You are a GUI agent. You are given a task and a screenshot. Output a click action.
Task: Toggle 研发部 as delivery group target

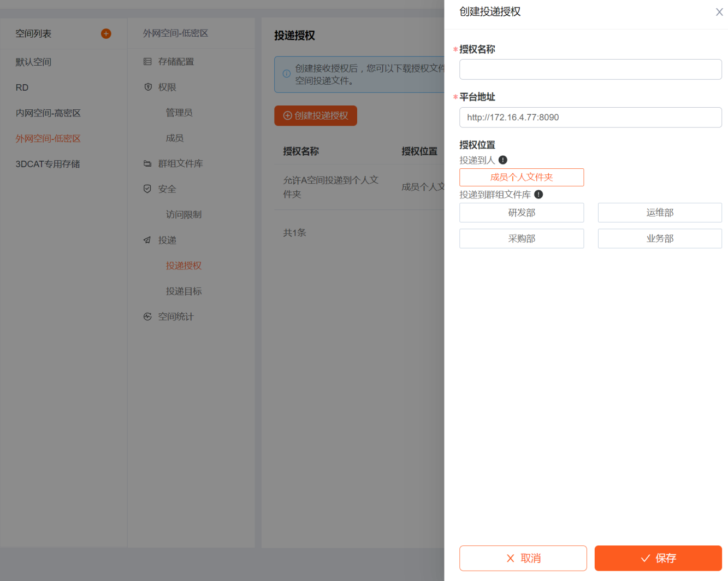coord(522,213)
